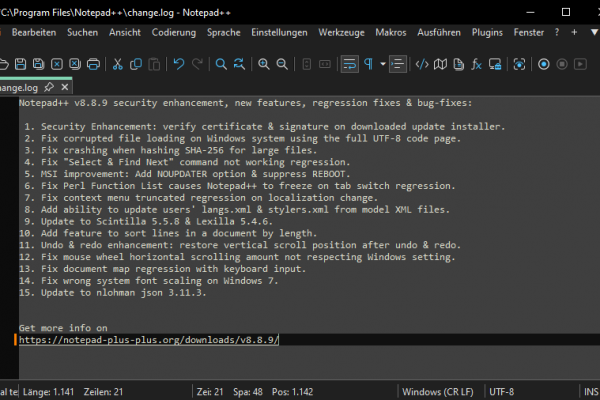Open the Suchen menu
Viewport: 600px width, 400px height.
pos(83,33)
